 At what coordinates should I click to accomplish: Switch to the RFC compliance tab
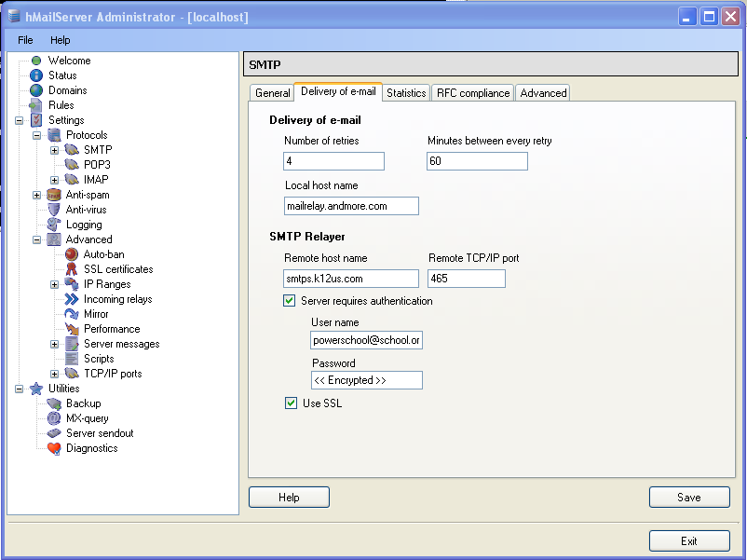coord(473,93)
